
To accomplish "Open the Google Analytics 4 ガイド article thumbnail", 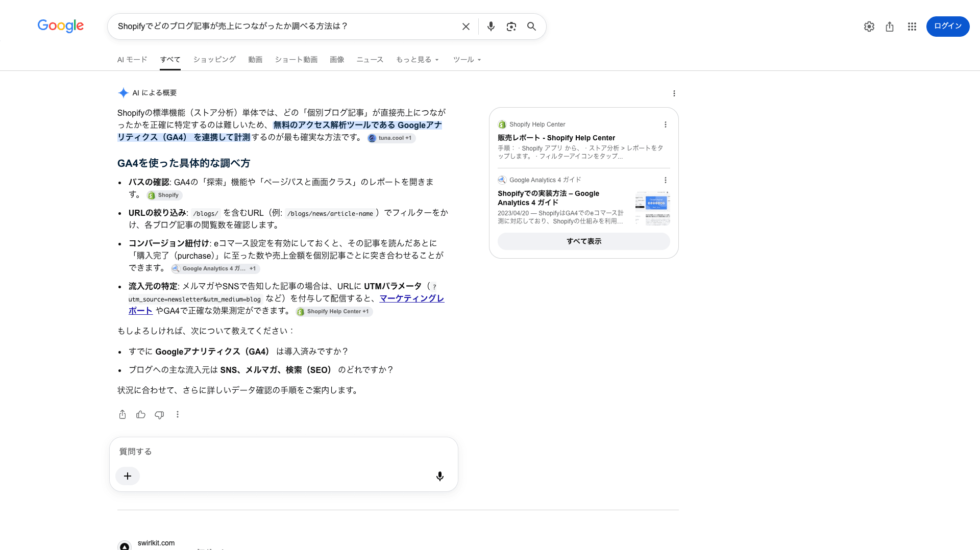I will click(652, 208).
